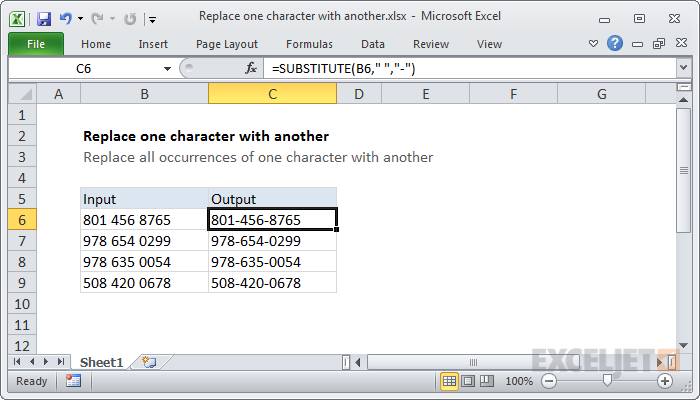Click cell containing 801 456 8765
Viewport: 700px width, 400px height.
click(x=144, y=220)
